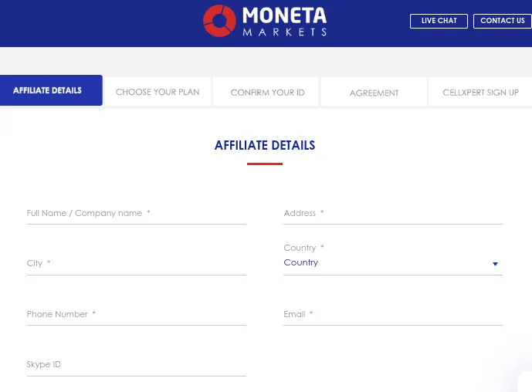Open the Agreement tab
This screenshot has width=532, height=392.
(x=374, y=93)
